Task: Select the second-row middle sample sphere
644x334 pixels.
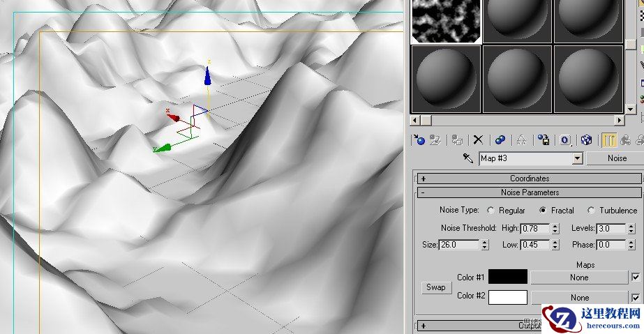Action: pos(517,79)
